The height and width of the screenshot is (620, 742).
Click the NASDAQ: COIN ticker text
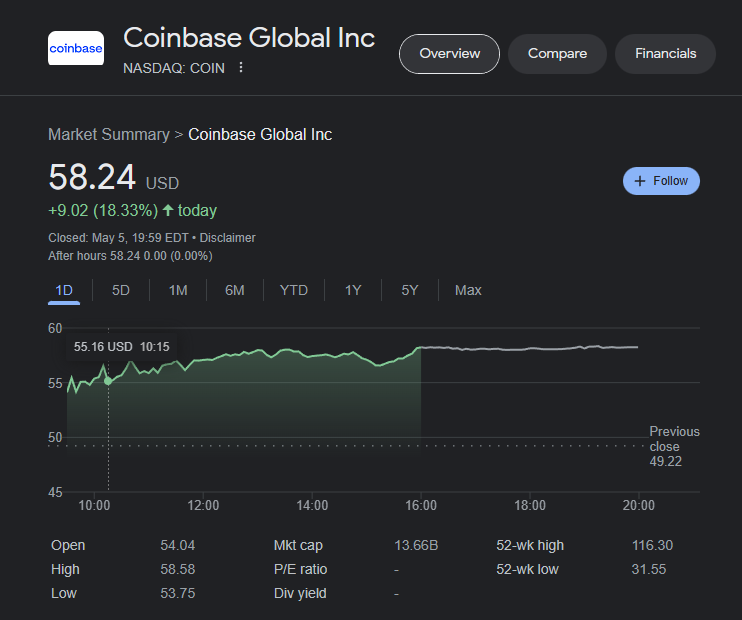(x=174, y=68)
